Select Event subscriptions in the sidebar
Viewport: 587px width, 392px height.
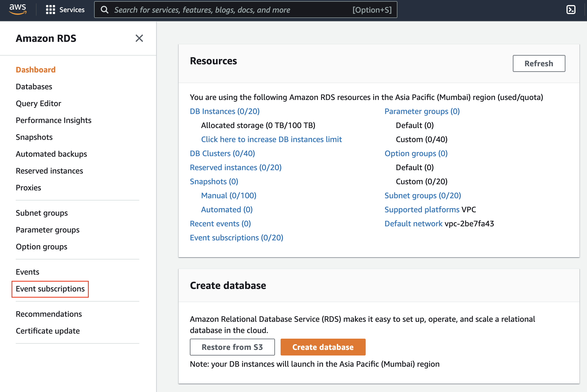click(x=50, y=289)
